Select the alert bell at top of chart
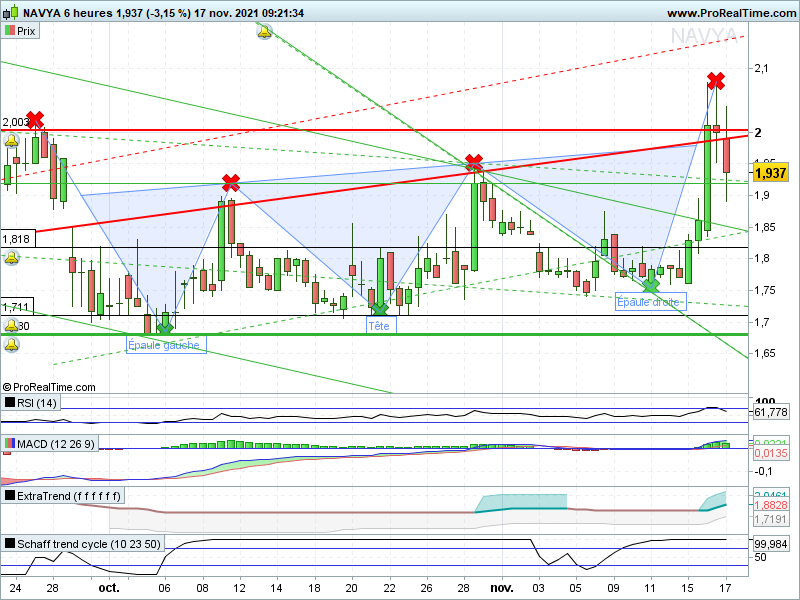 coord(264,32)
